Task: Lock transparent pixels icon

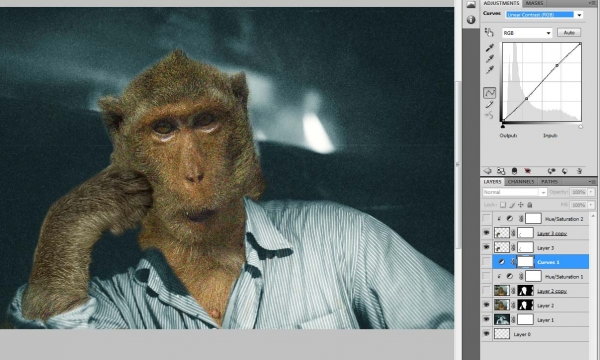Action: (x=503, y=205)
